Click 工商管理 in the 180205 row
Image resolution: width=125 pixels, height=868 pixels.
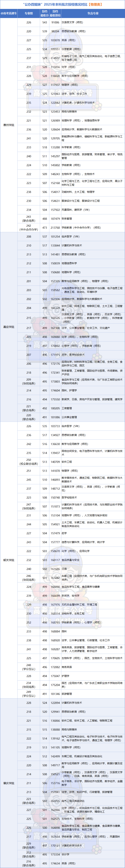point(67,408)
